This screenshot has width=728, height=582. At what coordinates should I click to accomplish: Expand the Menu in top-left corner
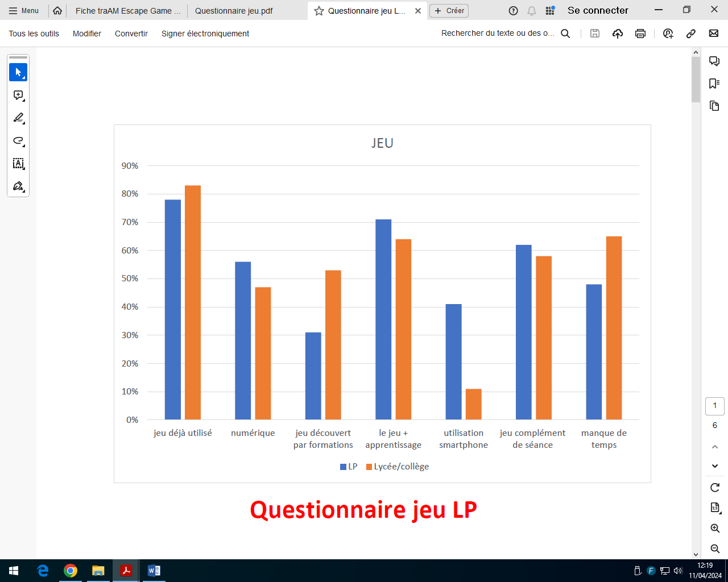(24, 10)
